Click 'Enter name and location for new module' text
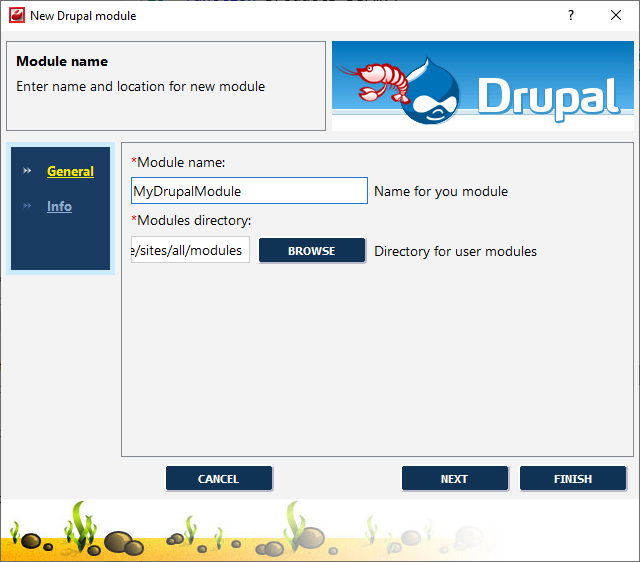The image size is (640, 562). pos(140,87)
